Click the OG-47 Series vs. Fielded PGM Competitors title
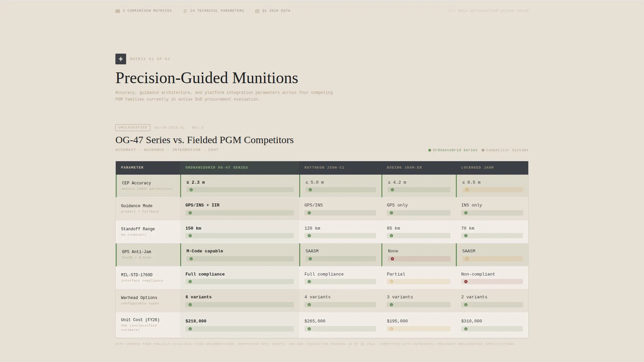644x362 pixels. point(205,140)
